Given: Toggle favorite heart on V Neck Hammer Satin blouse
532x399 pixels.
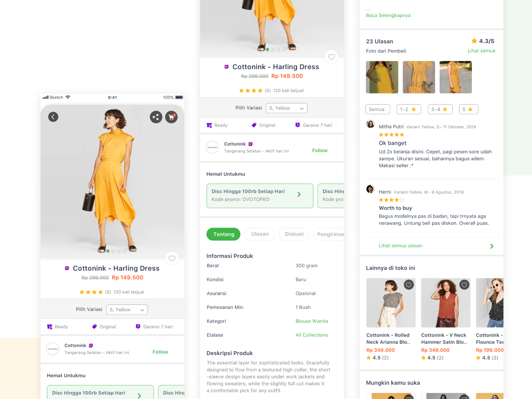Looking at the screenshot, I should [464, 285].
